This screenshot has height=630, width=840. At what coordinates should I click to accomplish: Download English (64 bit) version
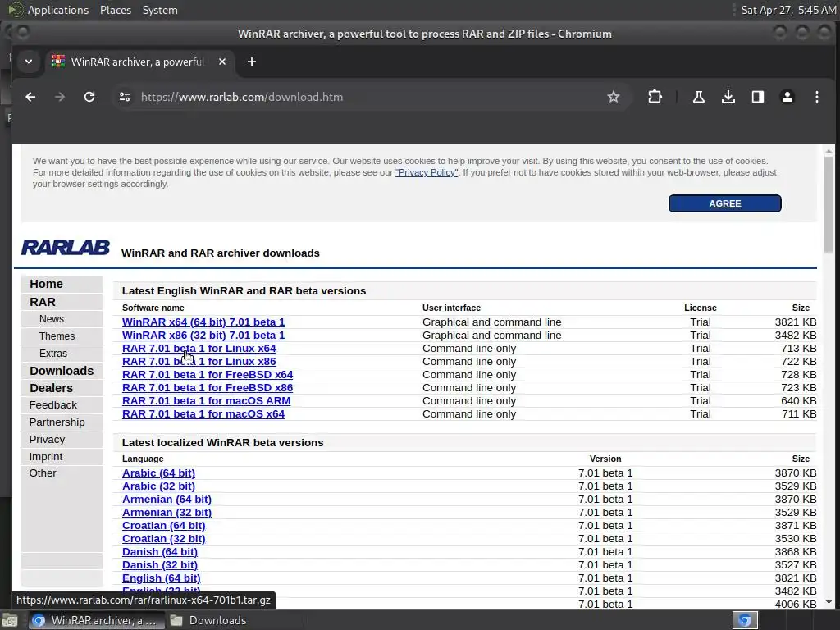coord(162,578)
